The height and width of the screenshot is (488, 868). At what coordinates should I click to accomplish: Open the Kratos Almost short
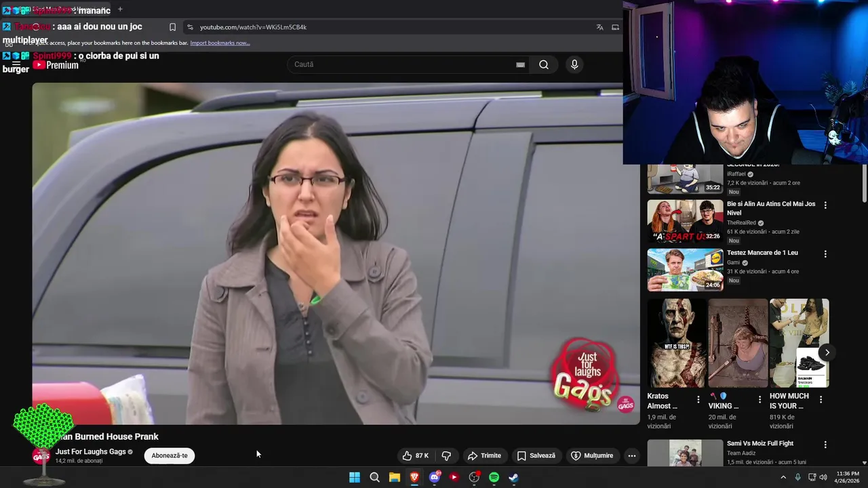[677, 343]
